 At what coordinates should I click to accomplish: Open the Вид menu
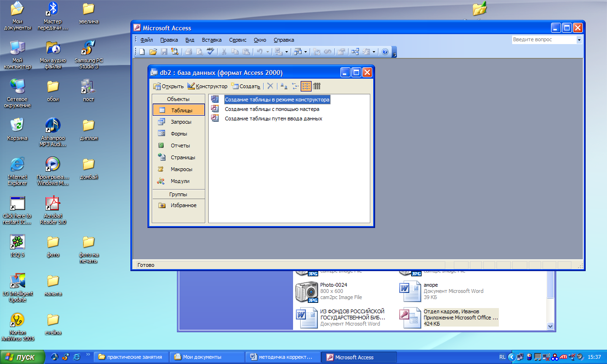point(190,40)
